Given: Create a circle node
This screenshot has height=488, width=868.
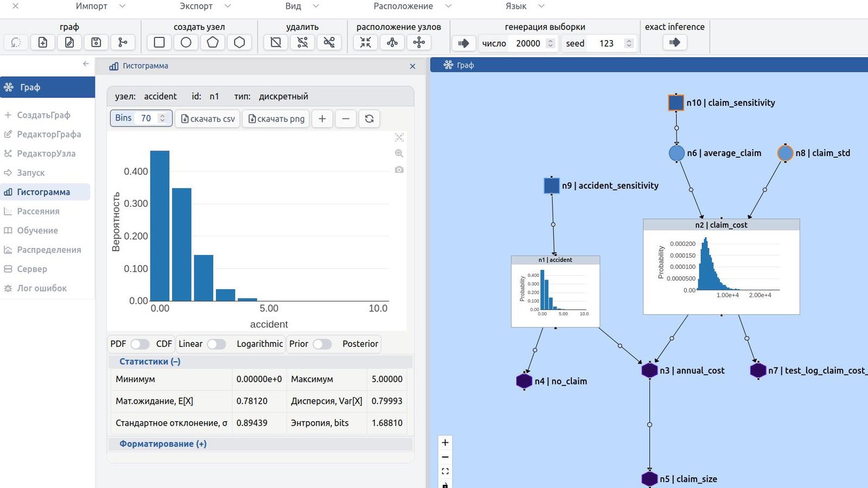Looking at the screenshot, I should coord(186,42).
